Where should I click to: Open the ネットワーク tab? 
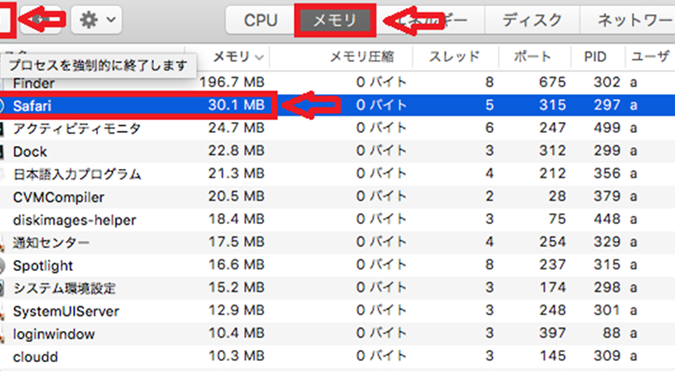628,20
